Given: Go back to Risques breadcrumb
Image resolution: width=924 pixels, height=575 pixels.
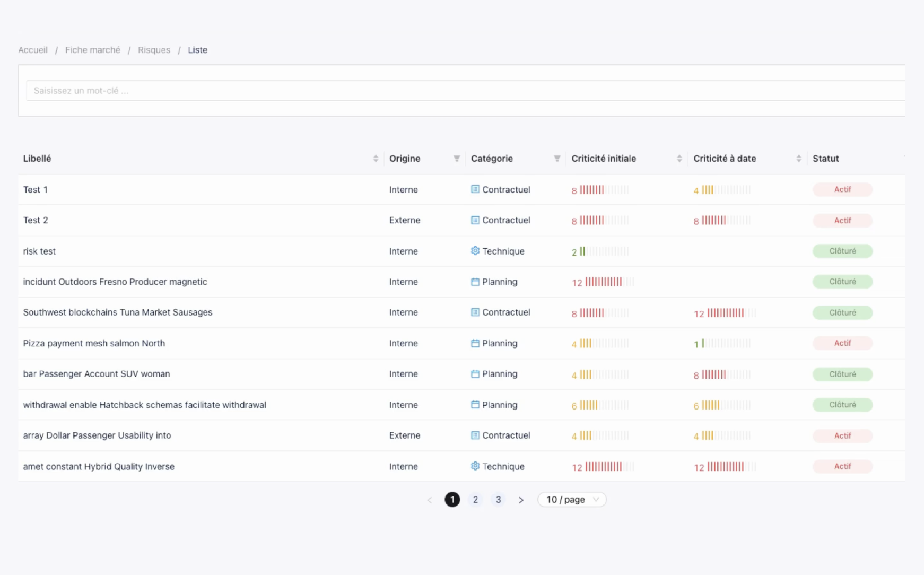Looking at the screenshot, I should point(154,50).
